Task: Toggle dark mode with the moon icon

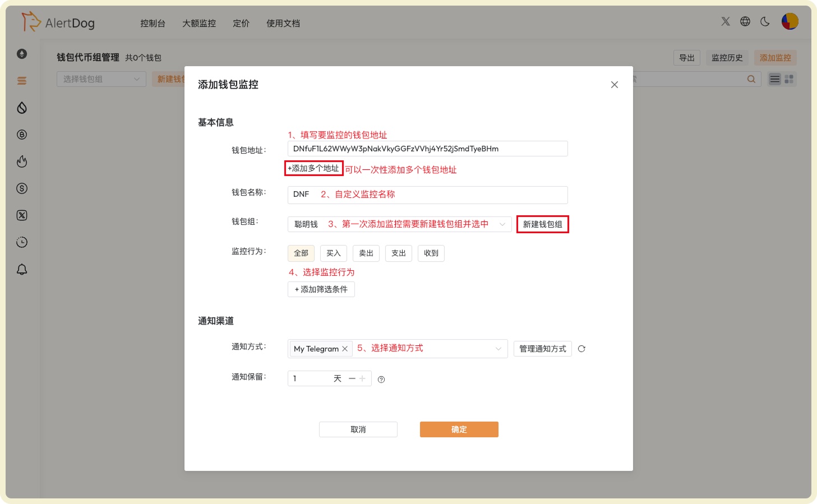Action: click(765, 21)
